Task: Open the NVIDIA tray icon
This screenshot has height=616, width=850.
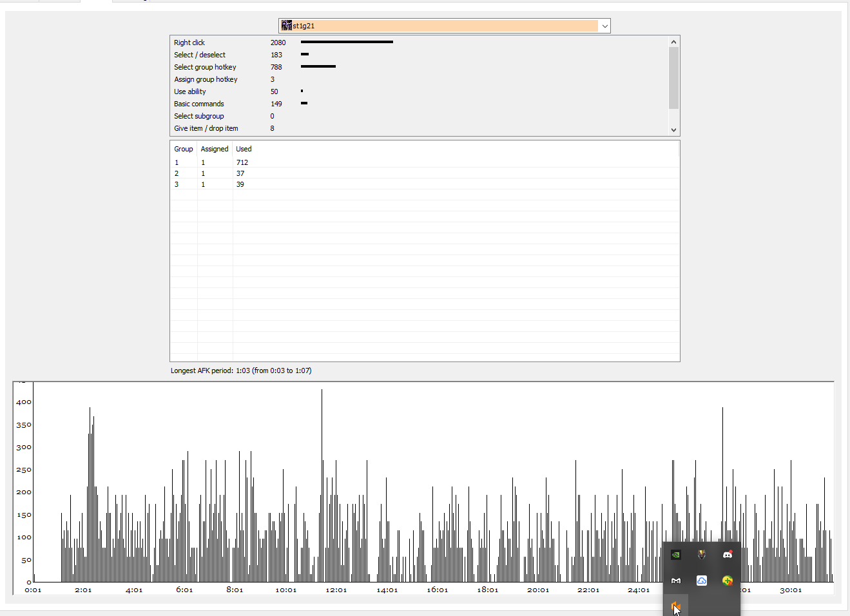Action: [676, 555]
